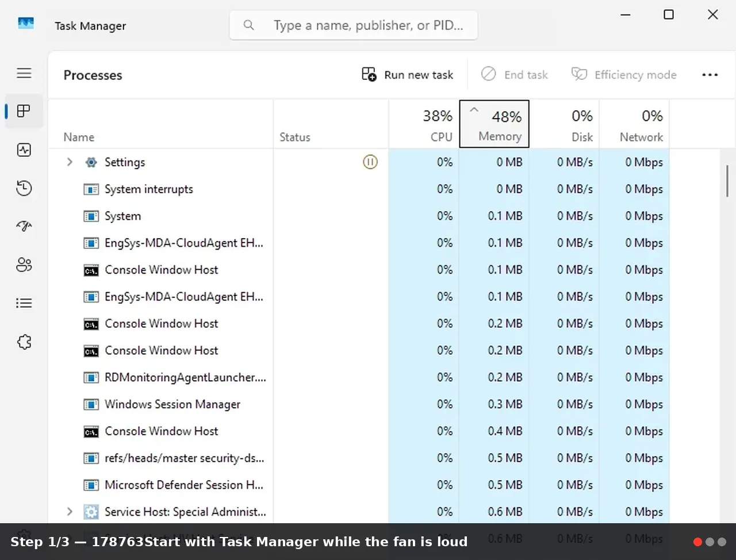Toggle Efficiency mode
Viewport: 736px width, 560px height.
coord(624,75)
